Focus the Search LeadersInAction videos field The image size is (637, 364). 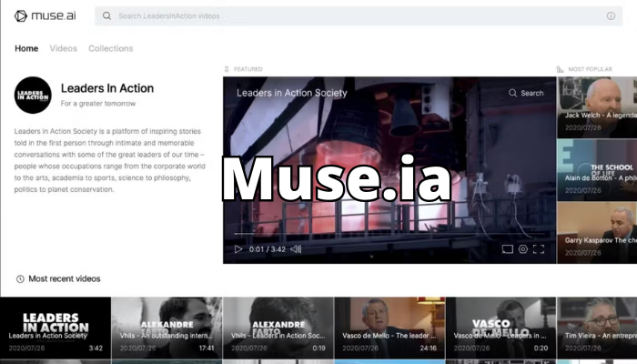359,15
